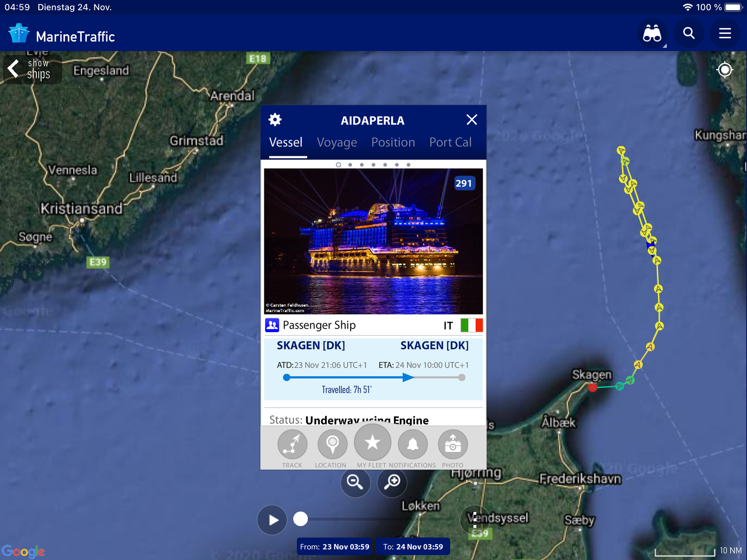Image resolution: width=747 pixels, height=560 pixels.
Task: Click the track playback slider handle
Action: [x=301, y=519]
